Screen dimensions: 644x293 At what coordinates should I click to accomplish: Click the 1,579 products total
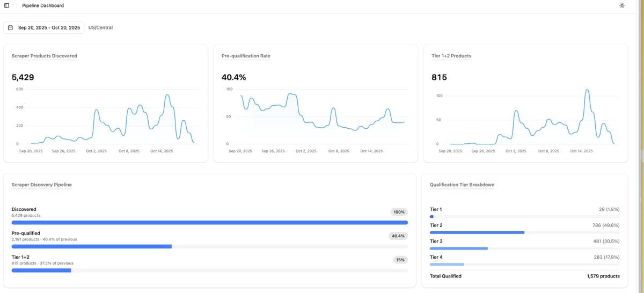(603, 276)
